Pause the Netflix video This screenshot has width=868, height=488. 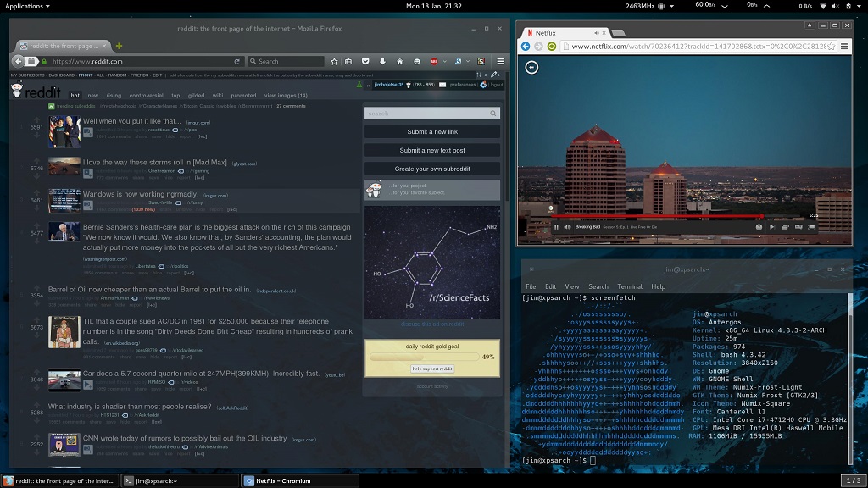pyautogui.click(x=556, y=227)
